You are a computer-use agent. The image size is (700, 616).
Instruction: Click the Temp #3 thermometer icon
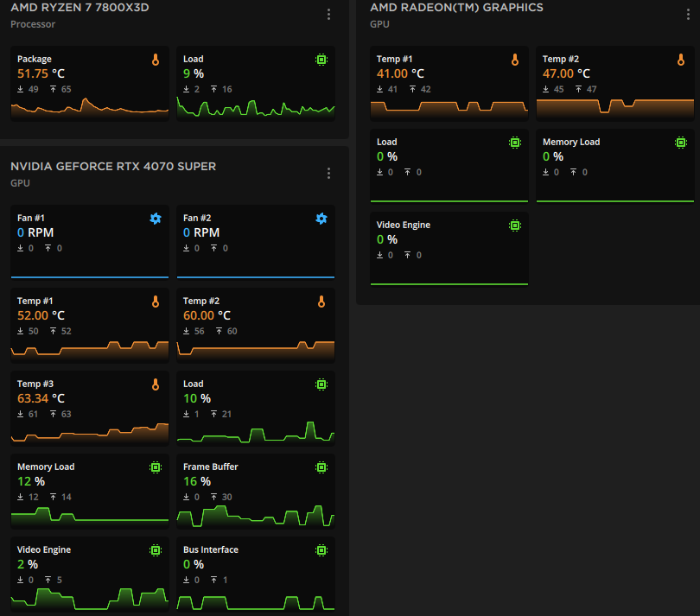[x=156, y=384]
